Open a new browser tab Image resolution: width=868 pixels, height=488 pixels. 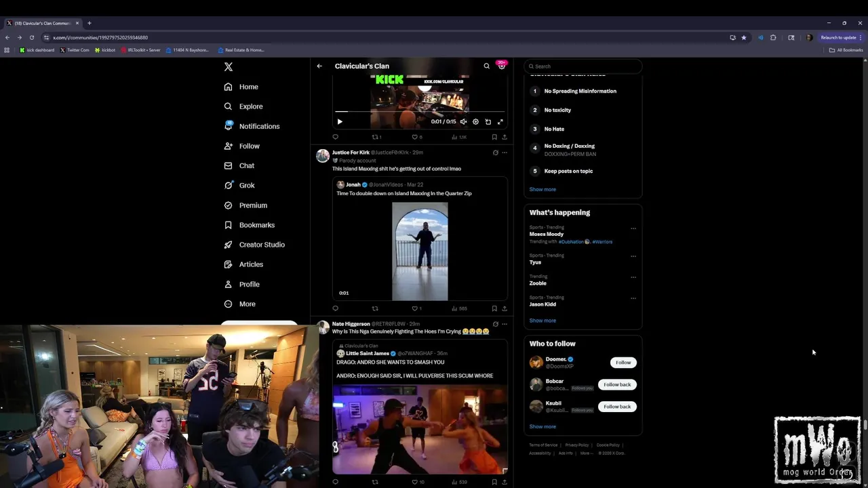[x=89, y=23]
